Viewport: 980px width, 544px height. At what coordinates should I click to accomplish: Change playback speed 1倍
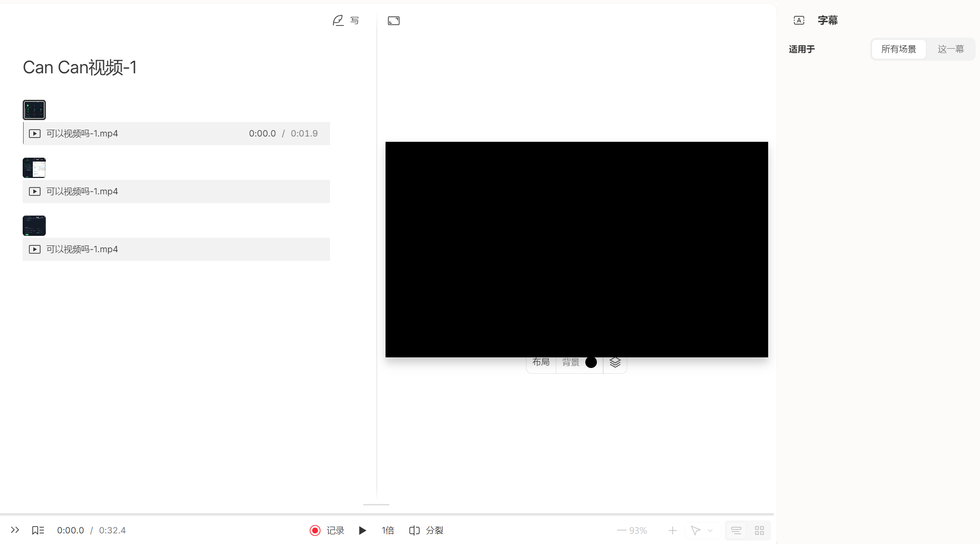point(388,530)
